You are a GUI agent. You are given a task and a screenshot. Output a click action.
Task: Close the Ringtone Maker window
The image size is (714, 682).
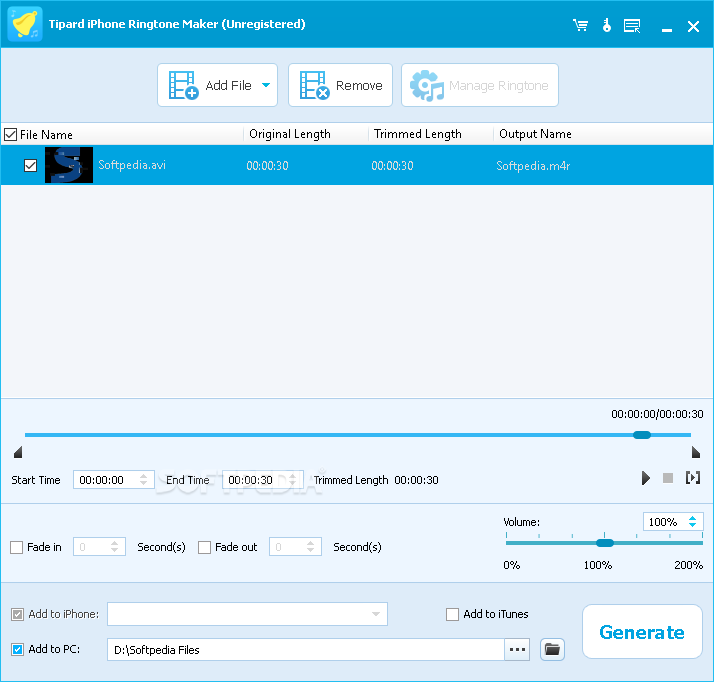point(693,26)
